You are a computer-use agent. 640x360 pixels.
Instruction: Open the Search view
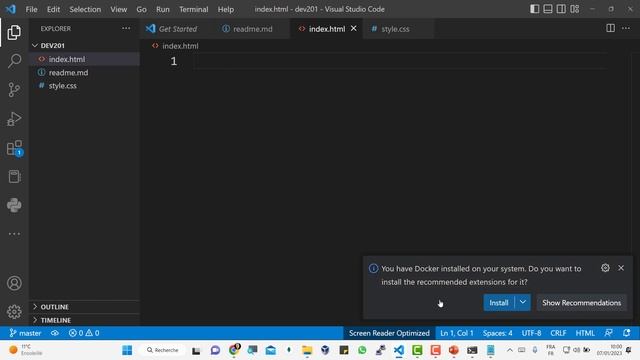14,61
